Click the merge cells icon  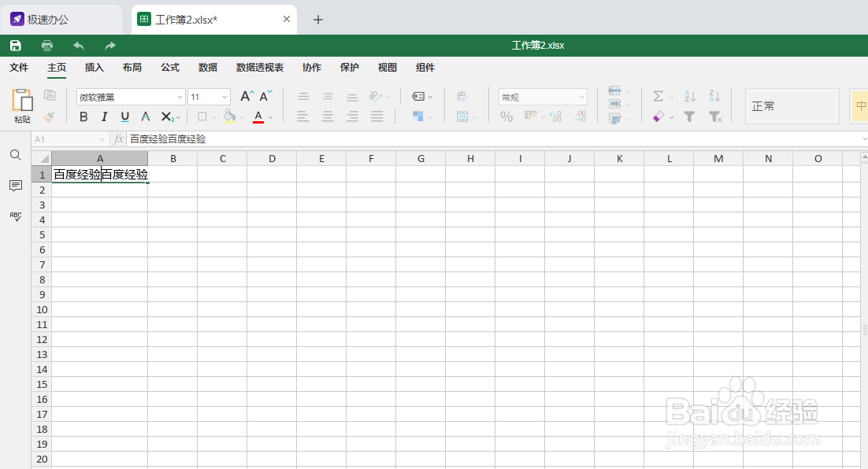click(x=462, y=116)
